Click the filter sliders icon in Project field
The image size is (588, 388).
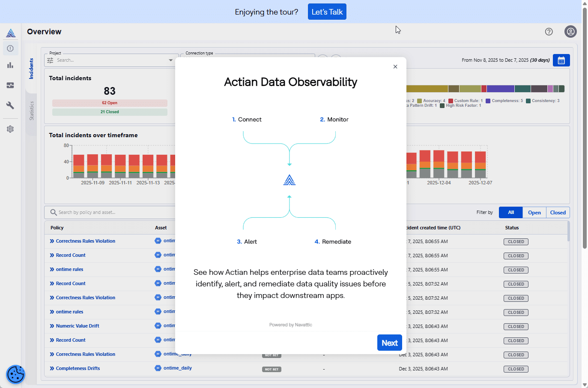coord(50,60)
